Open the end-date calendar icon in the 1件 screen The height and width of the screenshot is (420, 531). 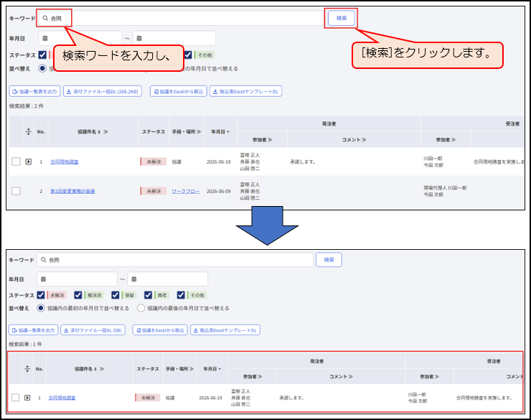pyautogui.click(x=133, y=279)
